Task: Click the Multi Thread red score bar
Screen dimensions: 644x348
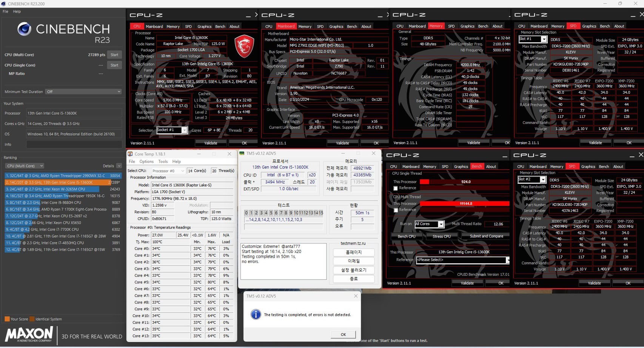Action: [x=465, y=204]
